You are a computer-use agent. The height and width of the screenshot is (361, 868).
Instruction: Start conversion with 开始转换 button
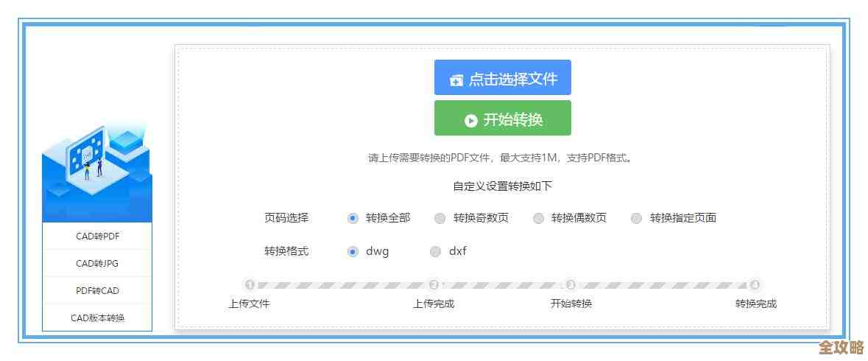pyautogui.click(x=502, y=118)
